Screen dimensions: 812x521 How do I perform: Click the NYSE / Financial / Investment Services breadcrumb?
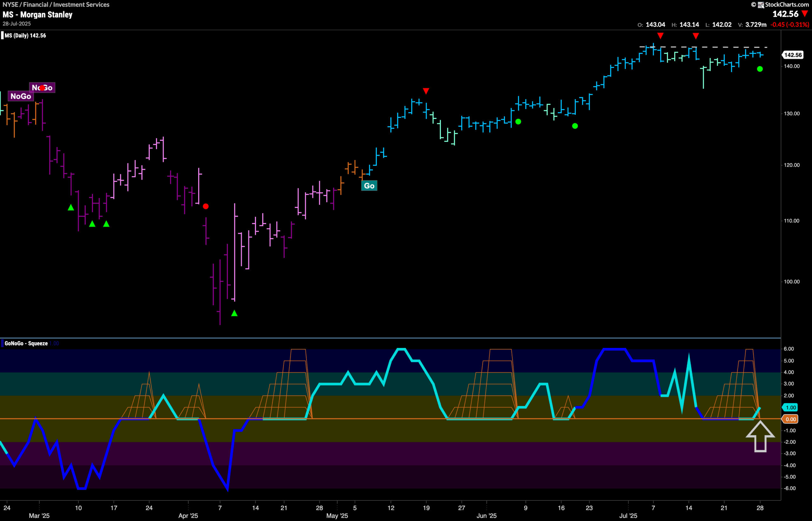point(56,4)
